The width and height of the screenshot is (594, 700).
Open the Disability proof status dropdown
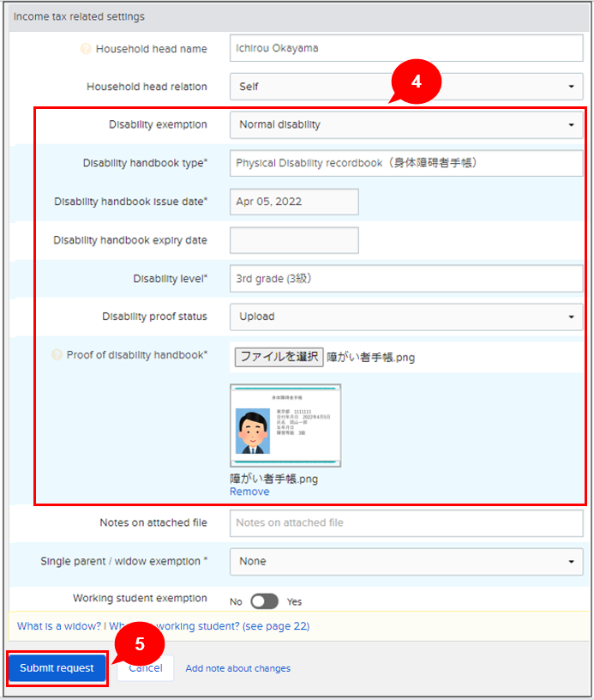pos(405,317)
